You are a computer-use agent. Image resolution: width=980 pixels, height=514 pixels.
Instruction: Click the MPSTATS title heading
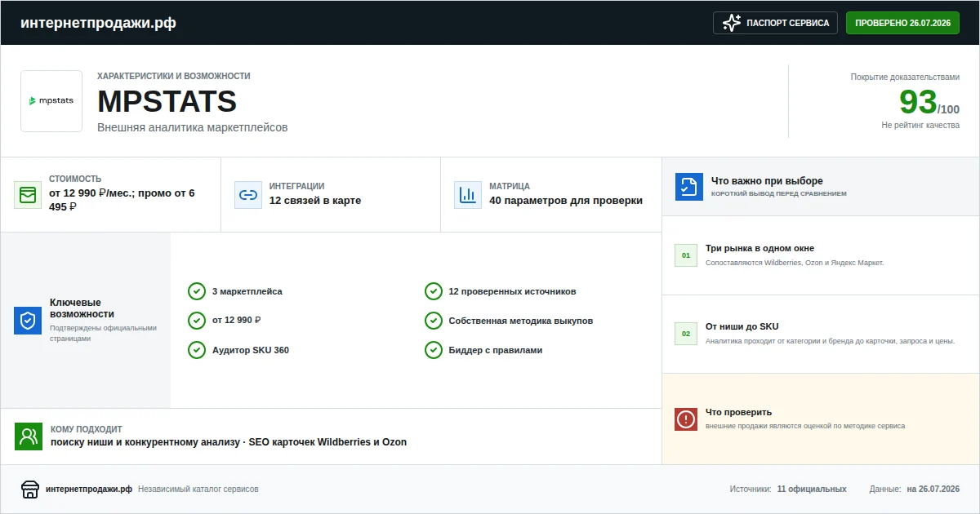167,102
